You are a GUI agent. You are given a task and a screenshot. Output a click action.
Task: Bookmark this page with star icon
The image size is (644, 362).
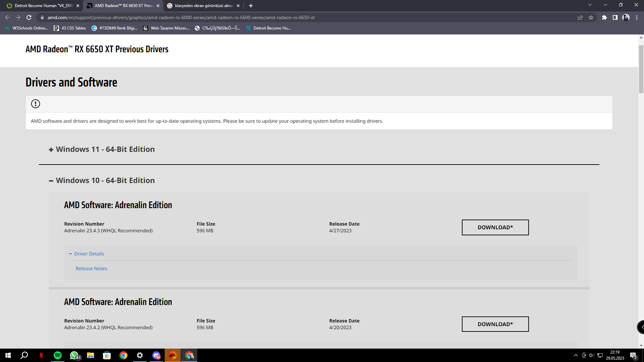coord(591,17)
